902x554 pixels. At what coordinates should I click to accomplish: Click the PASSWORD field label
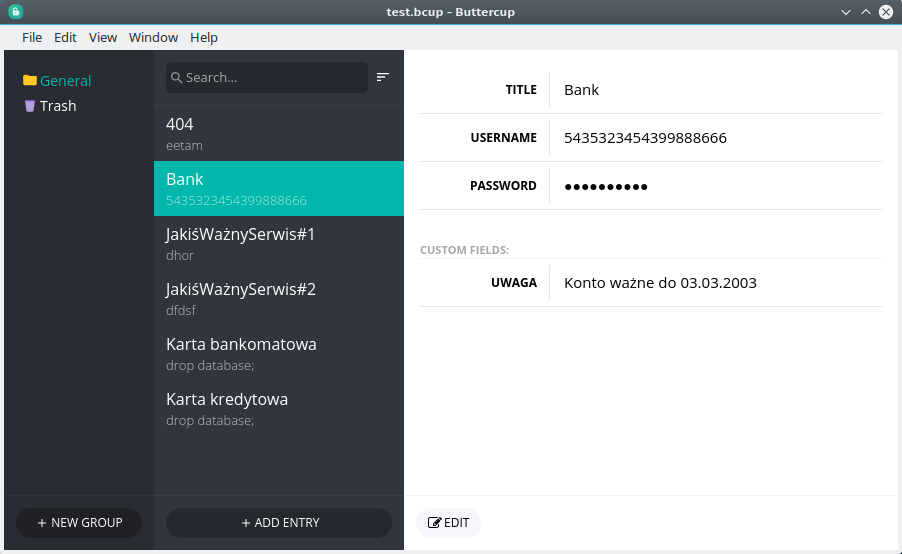point(503,186)
